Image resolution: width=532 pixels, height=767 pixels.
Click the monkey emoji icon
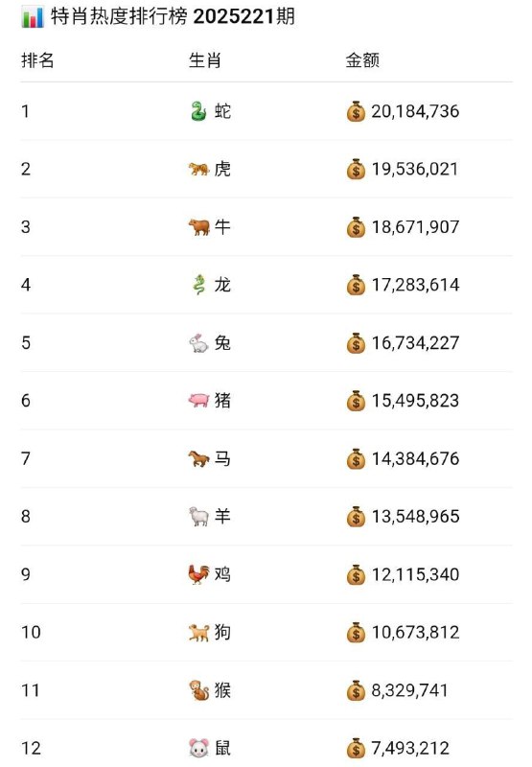coord(199,690)
